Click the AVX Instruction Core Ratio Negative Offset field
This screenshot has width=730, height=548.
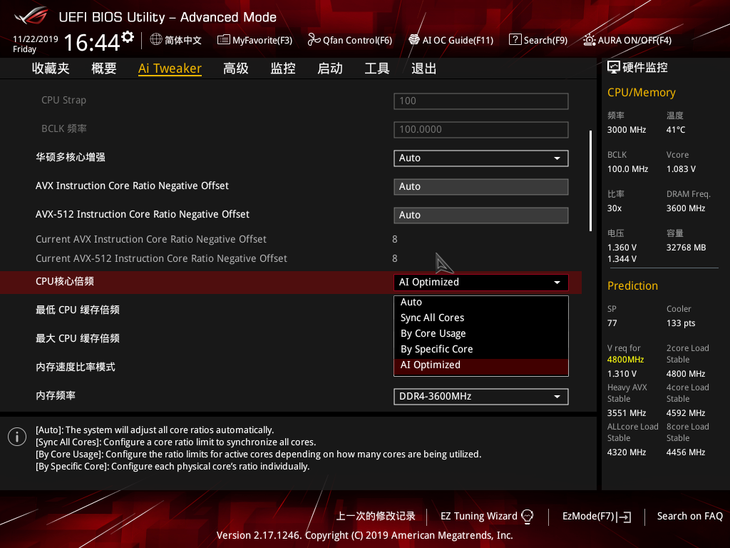click(x=481, y=187)
